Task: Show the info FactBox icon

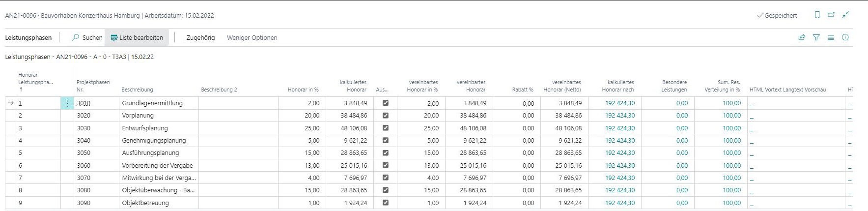Action: (x=845, y=37)
